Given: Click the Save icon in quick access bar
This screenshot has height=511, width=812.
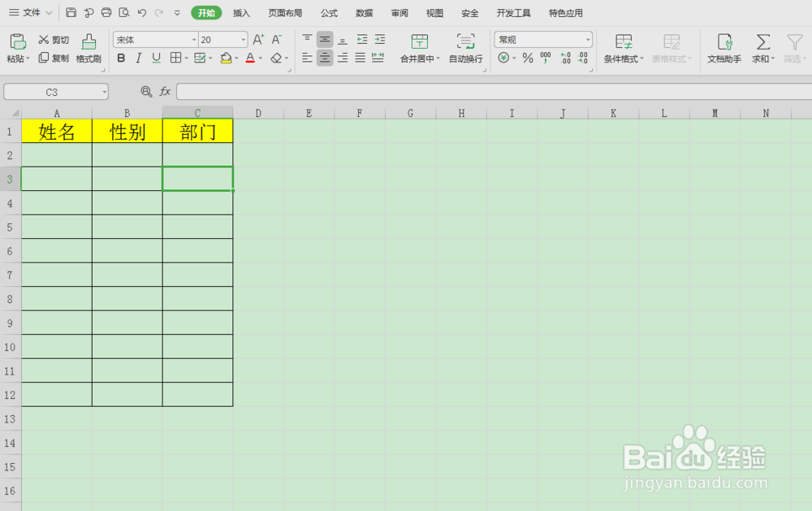Looking at the screenshot, I should click(71, 12).
